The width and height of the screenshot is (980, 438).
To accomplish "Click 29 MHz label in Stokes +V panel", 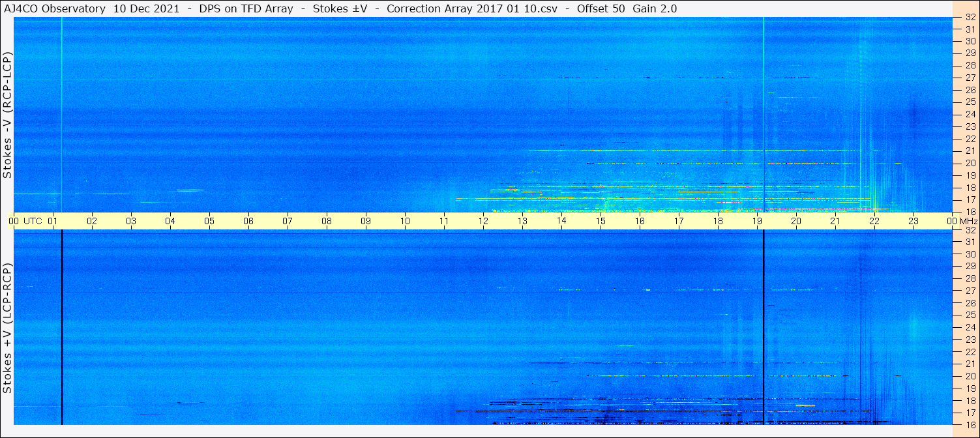I will 970,266.
